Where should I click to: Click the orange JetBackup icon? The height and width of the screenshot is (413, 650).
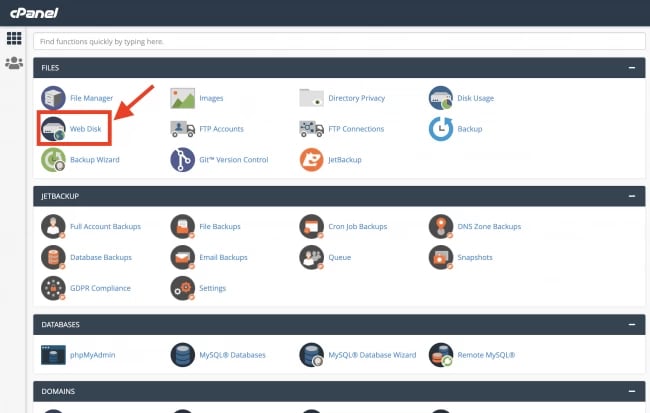[311, 160]
